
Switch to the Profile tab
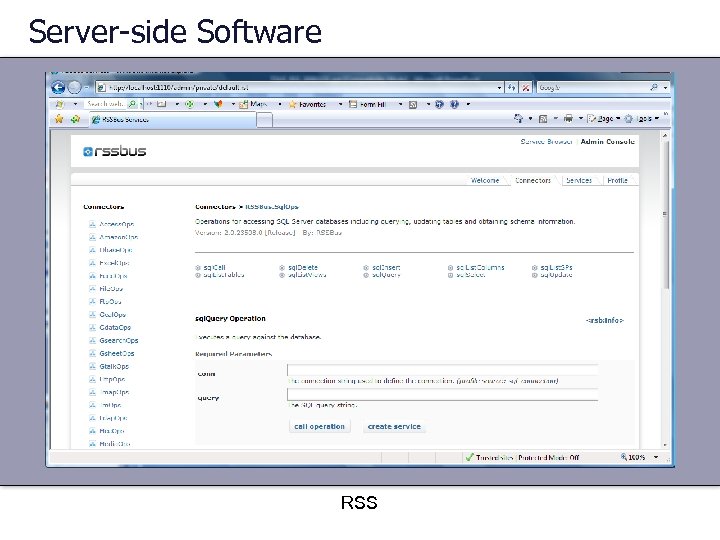tap(617, 180)
